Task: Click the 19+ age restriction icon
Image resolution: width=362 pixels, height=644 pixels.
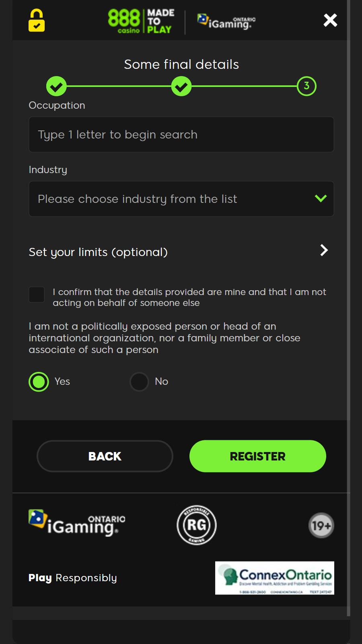Action: click(321, 525)
